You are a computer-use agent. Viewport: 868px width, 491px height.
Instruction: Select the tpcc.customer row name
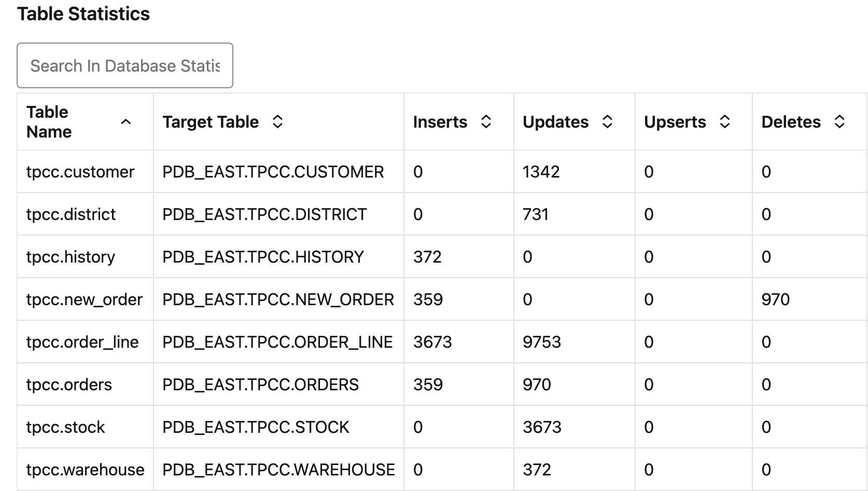(80, 172)
